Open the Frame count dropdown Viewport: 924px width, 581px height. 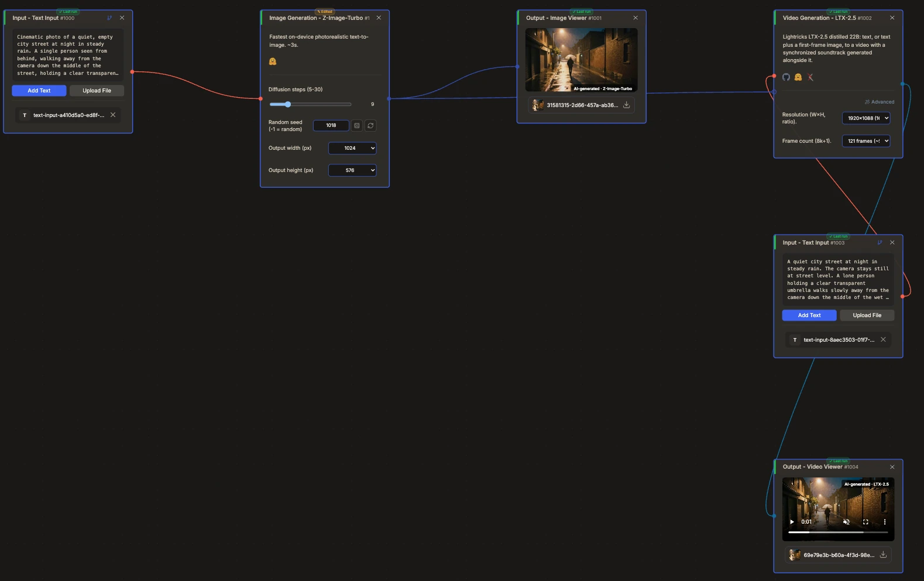pyautogui.click(x=866, y=141)
